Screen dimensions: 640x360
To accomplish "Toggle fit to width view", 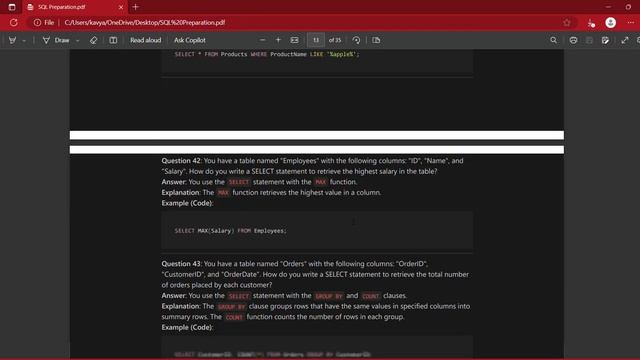I will click(x=294, y=40).
